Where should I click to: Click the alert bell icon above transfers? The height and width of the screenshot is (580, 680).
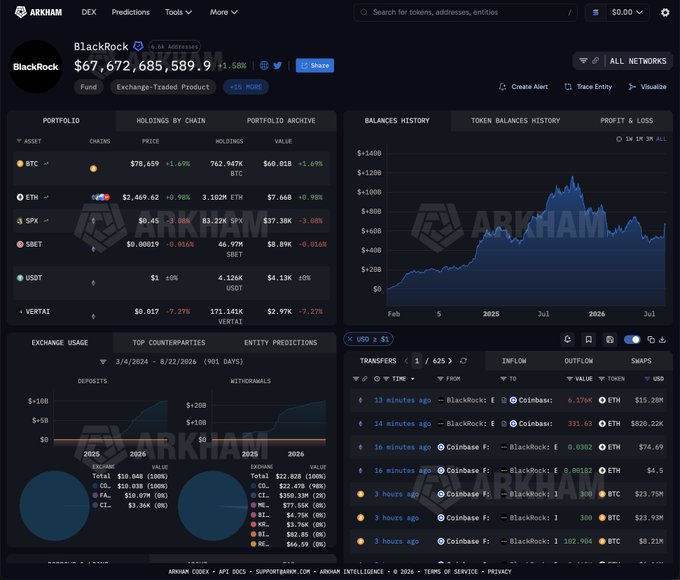(567, 339)
